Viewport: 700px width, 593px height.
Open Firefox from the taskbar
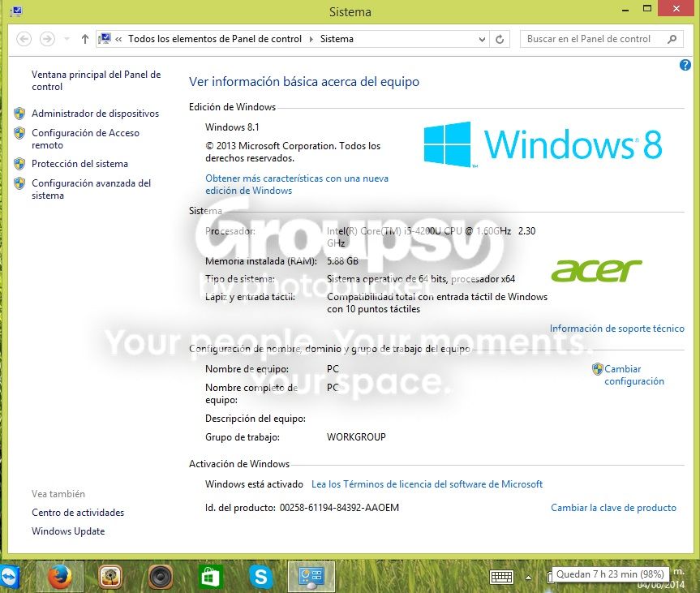[60, 577]
